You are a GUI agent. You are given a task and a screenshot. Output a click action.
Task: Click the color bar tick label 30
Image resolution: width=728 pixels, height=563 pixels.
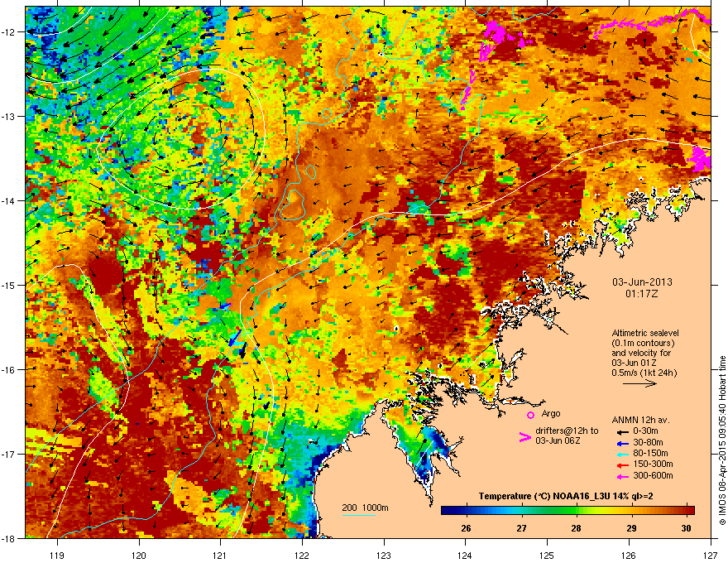pos(686,528)
